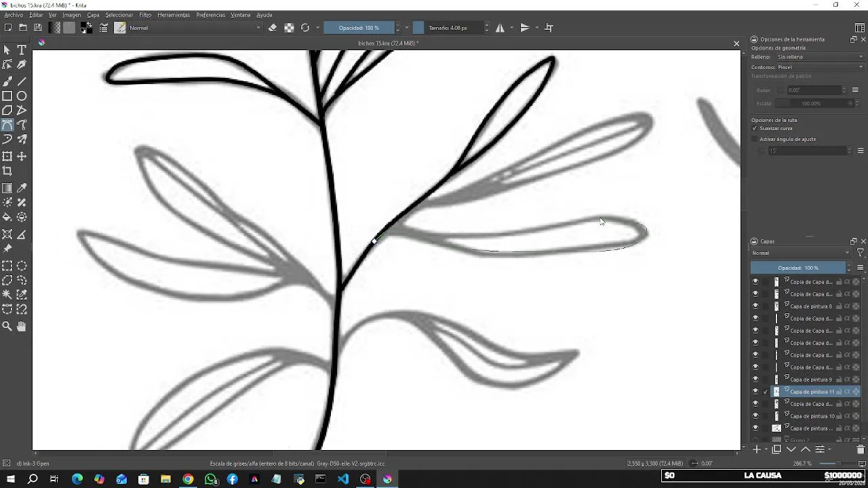The width and height of the screenshot is (868, 488).
Task: Select the Transform tool
Action: pos(7,157)
